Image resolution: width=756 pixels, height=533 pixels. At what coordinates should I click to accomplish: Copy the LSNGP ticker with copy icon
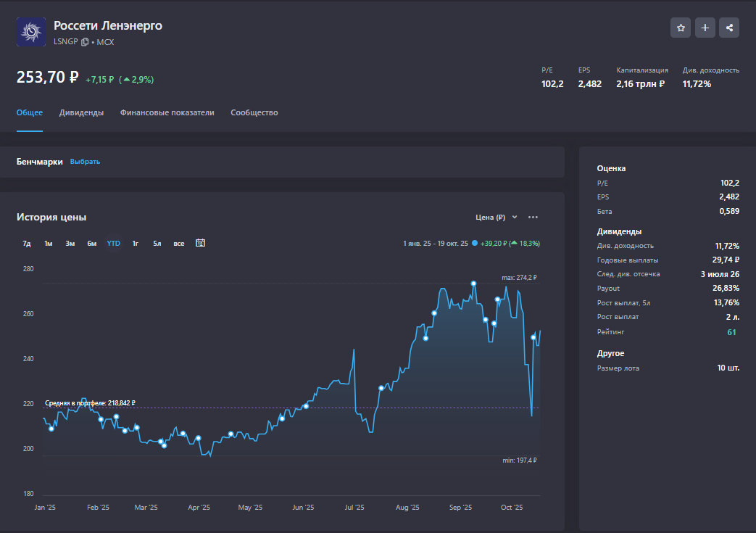click(x=85, y=42)
